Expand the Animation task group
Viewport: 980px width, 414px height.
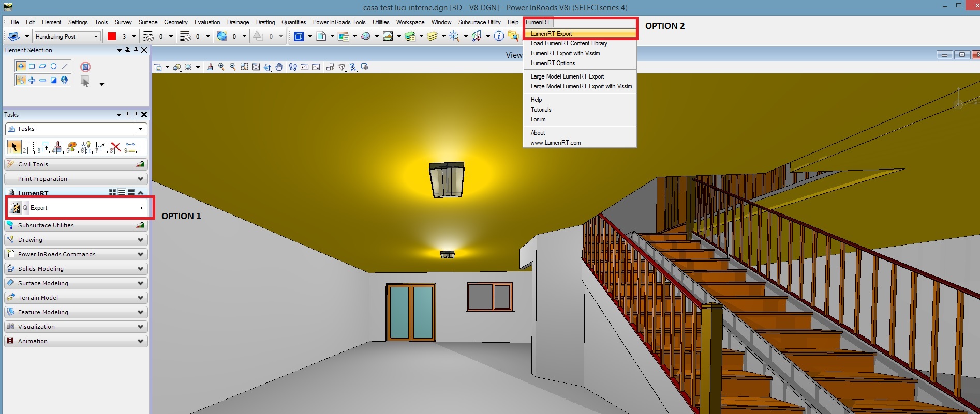[x=76, y=341]
